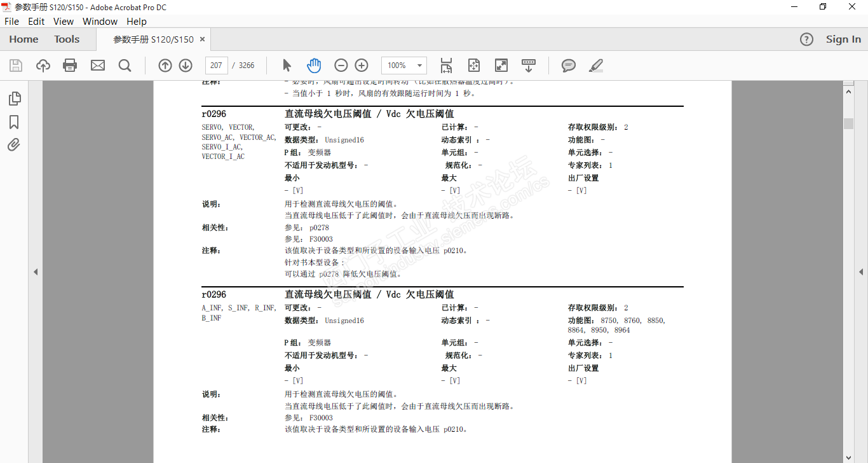Open the Window menu
The width and height of the screenshot is (868, 463).
pyautogui.click(x=100, y=21)
